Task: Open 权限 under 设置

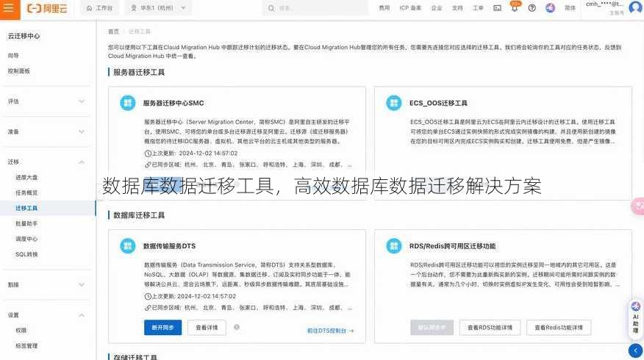Action: click(21, 330)
